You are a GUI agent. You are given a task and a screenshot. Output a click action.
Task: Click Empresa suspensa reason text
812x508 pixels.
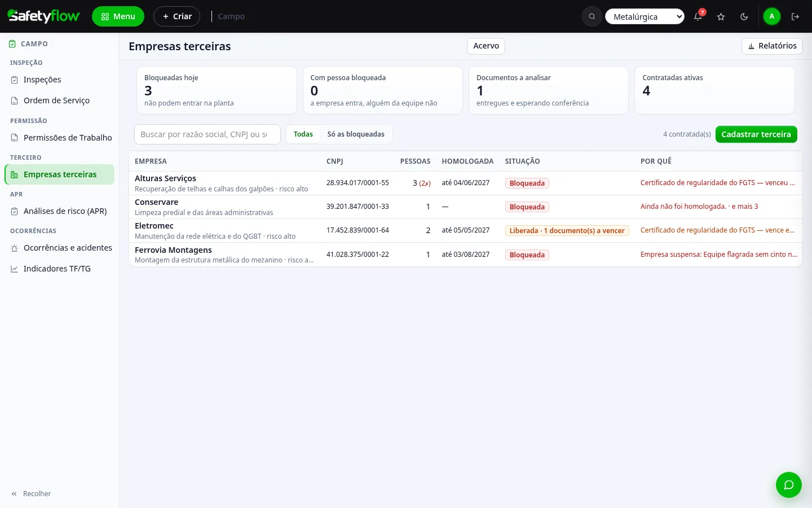click(x=719, y=255)
